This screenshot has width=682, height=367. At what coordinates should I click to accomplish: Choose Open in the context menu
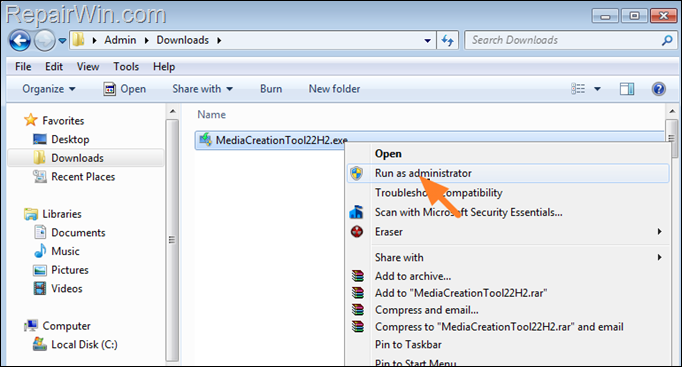[x=388, y=153]
